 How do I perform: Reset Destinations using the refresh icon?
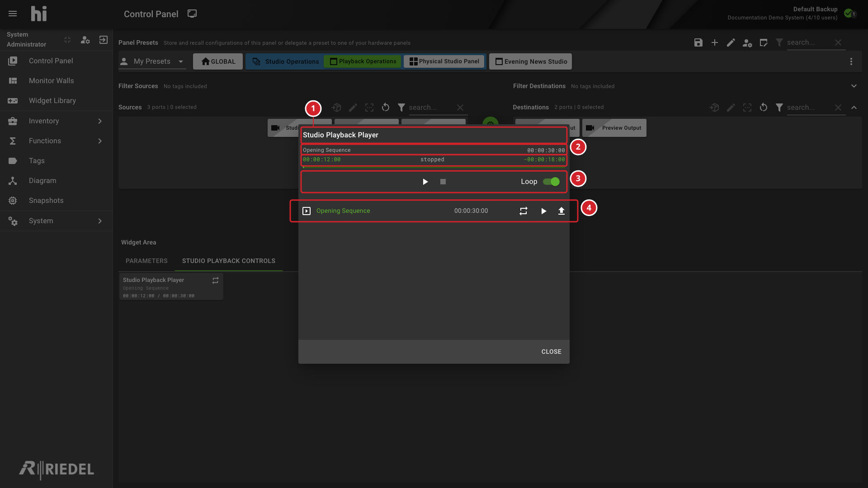pos(764,108)
